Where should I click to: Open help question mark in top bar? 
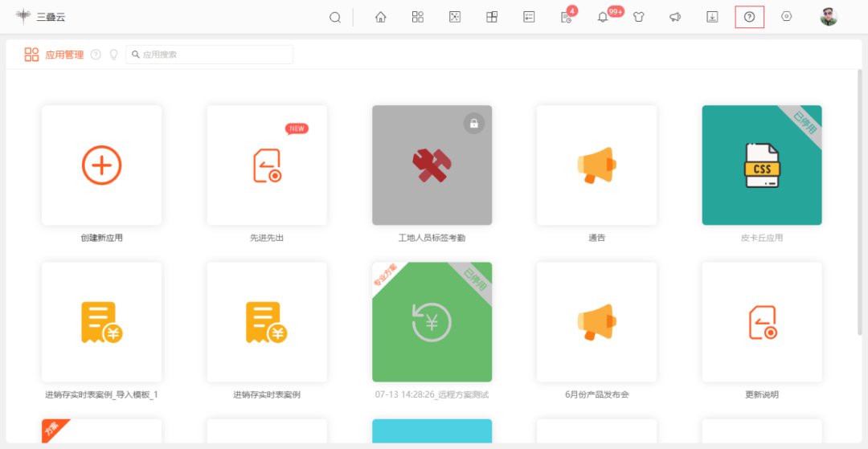[750, 17]
